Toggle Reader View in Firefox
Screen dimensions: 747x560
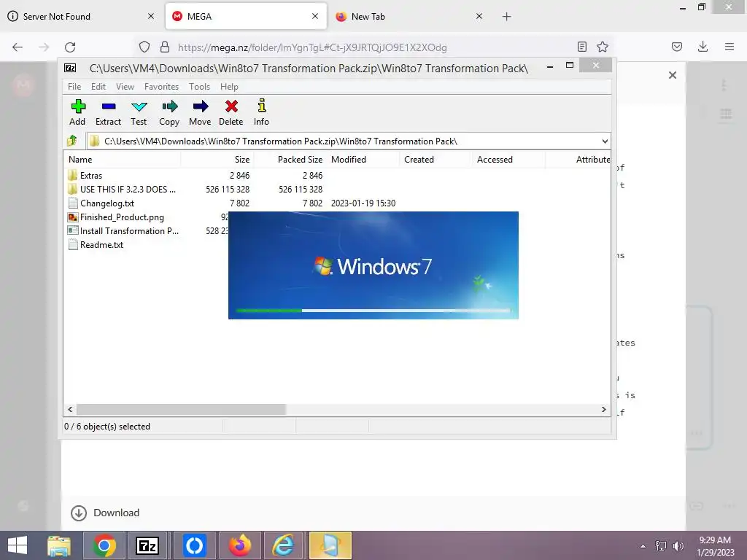581,47
